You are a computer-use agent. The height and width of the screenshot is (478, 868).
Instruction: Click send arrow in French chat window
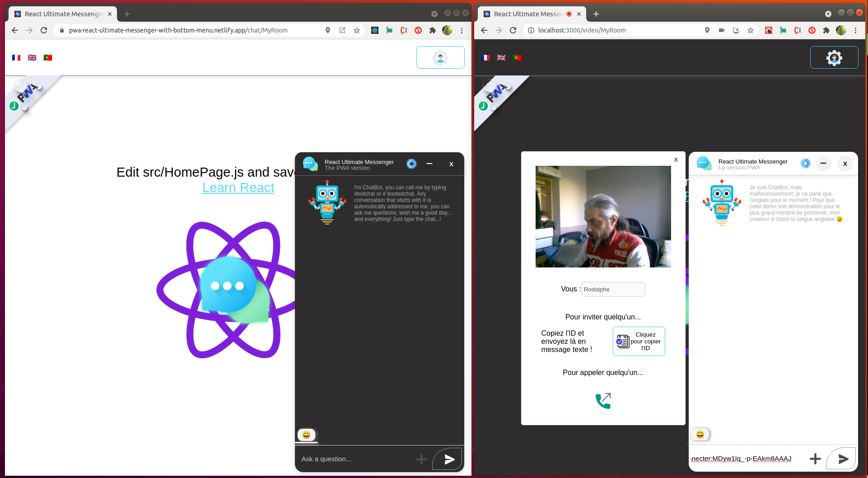tap(842, 459)
